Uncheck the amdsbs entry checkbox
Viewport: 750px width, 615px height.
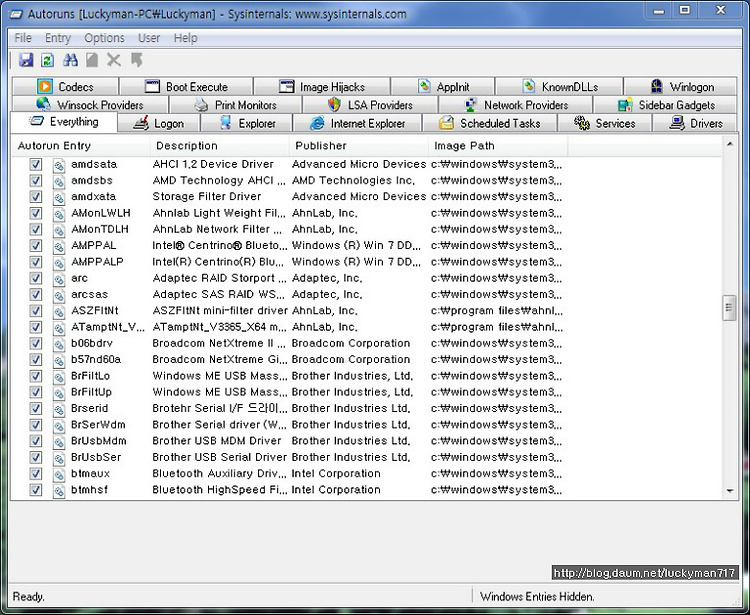pos(35,180)
